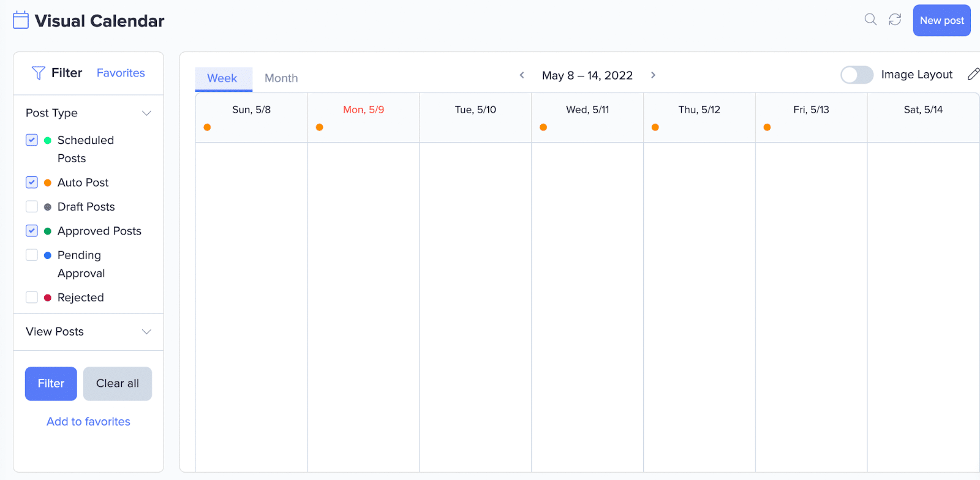980x480 pixels.
Task: Click the funnel filter icon
Action: point(38,73)
